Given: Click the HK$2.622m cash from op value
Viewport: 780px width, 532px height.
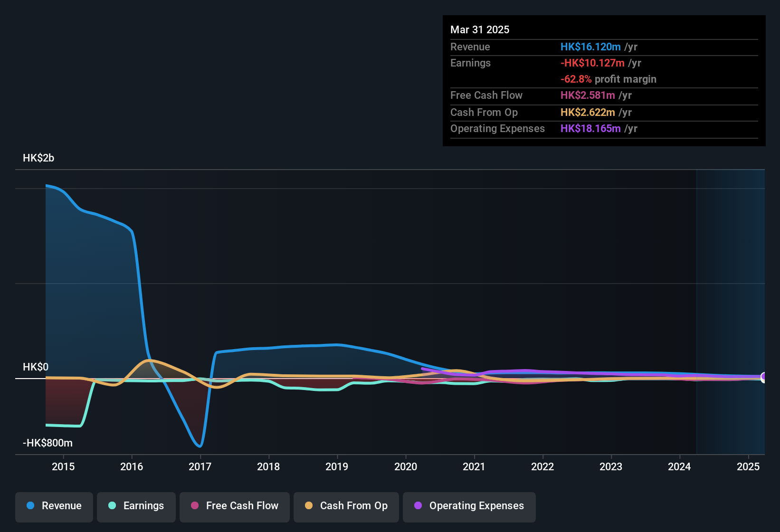Looking at the screenshot, I should [588, 113].
